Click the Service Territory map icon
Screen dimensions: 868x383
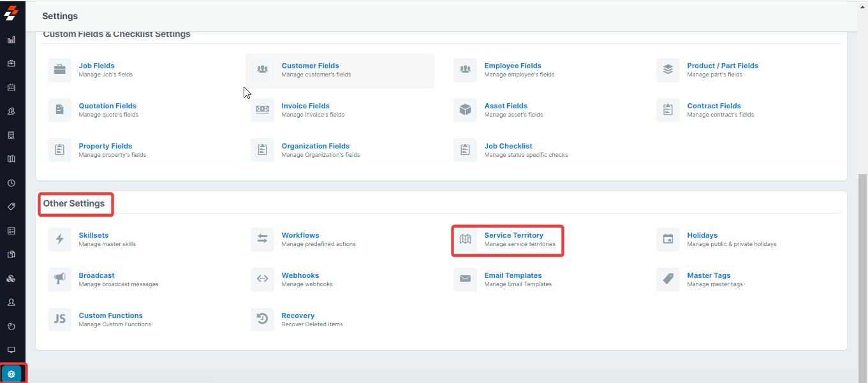tap(465, 240)
